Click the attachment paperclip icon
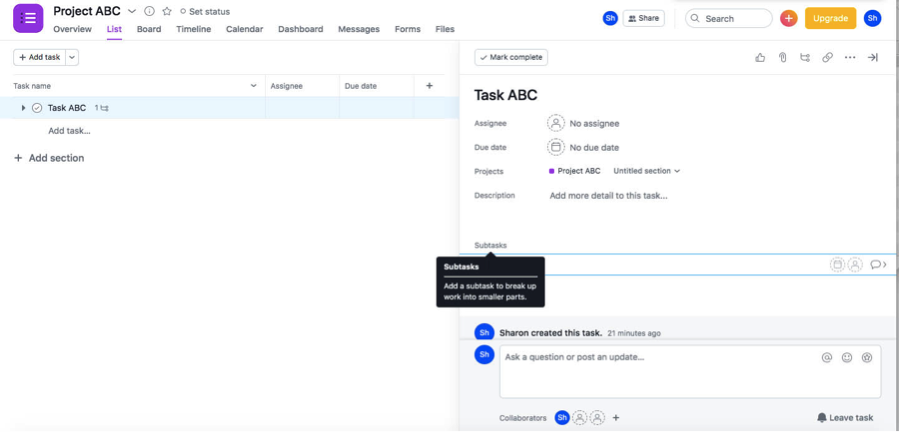This screenshot has width=900, height=432. [x=783, y=58]
